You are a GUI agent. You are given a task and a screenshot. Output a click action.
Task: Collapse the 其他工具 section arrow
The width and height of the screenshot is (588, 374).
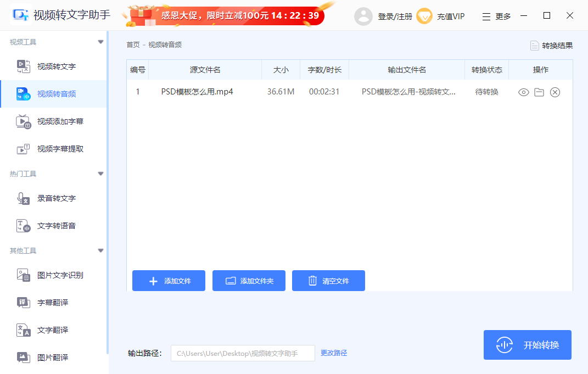[x=100, y=250]
